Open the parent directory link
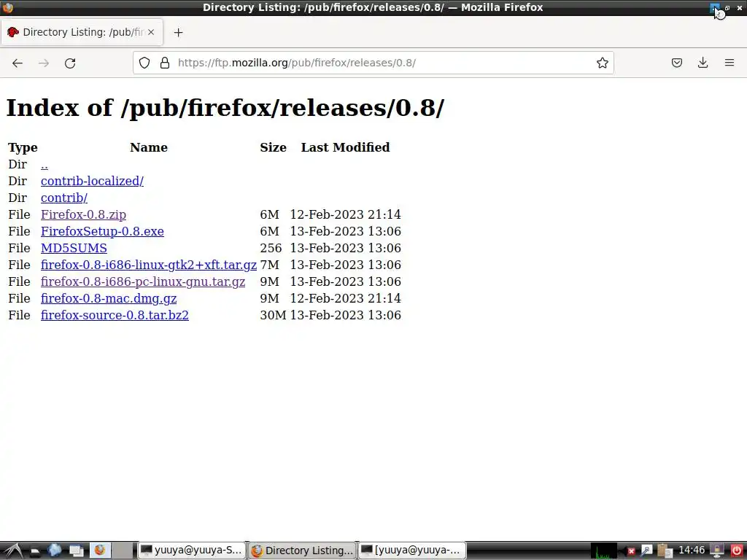747x560 pixels. coord(44,165)
